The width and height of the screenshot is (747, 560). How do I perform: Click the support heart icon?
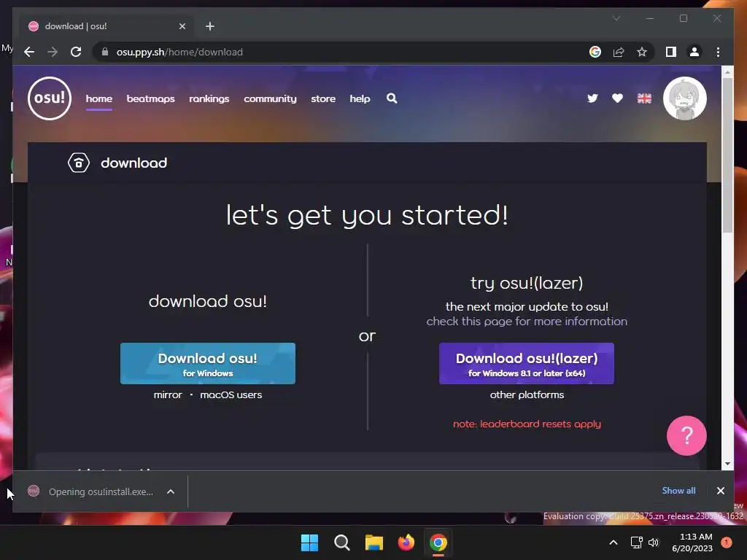617,98
